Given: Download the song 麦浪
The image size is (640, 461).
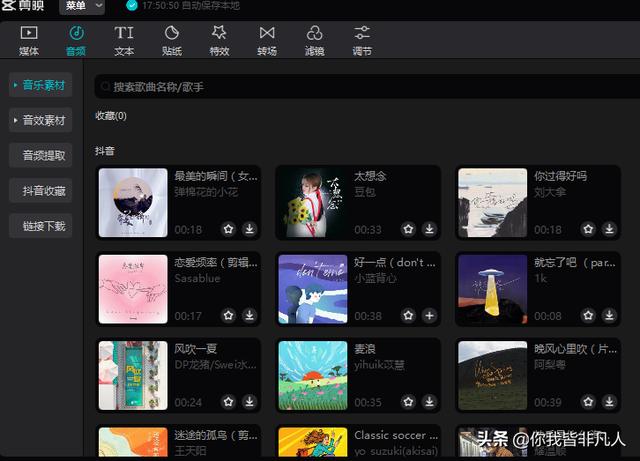Looking at the screenshot, I should (x=429, y=402).
